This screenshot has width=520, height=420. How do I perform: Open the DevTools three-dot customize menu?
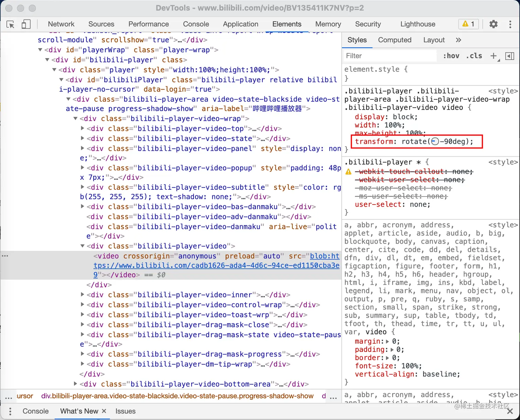click(510, 24)
